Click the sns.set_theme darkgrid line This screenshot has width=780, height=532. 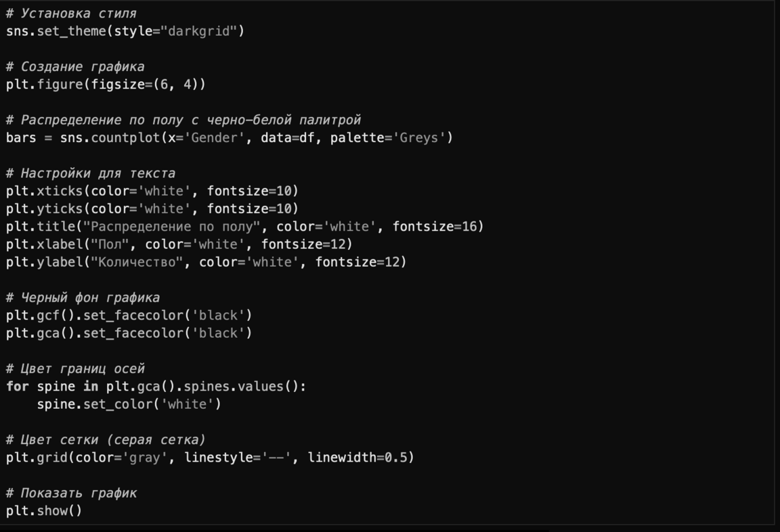(125, 31)
